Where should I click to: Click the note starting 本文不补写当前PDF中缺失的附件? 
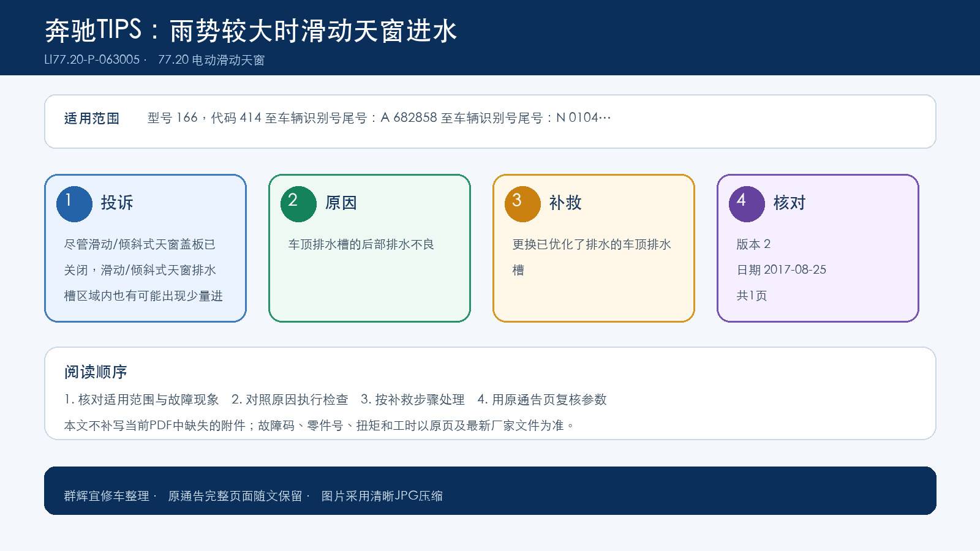pyautogui.click(x=319, y=425)
